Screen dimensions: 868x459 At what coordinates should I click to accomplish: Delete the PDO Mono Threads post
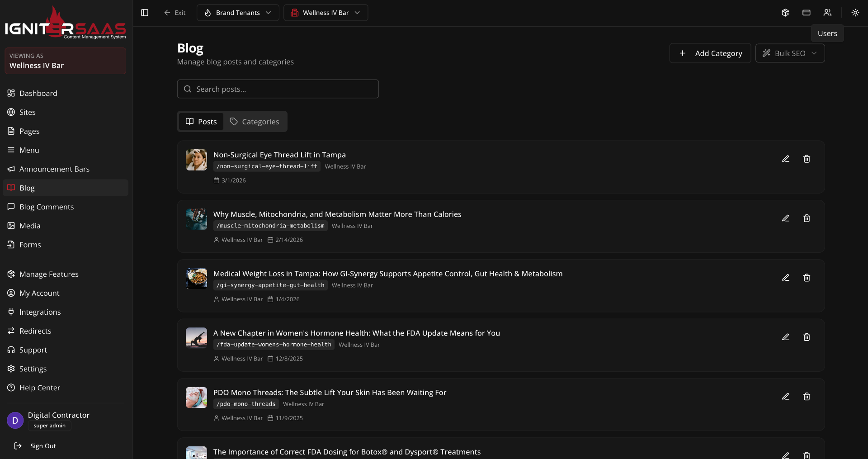tap(806, 397)
